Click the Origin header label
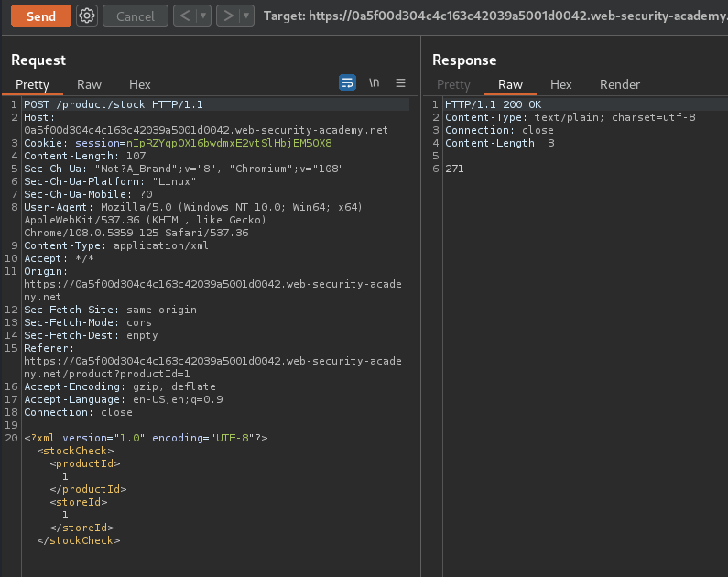728x577 pixels. click(46, 271)
